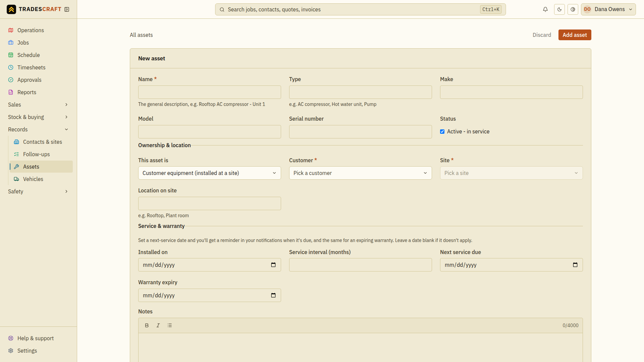Click the Help & support lifebuoy icon
644x362 pixels.
click(11, 338)
